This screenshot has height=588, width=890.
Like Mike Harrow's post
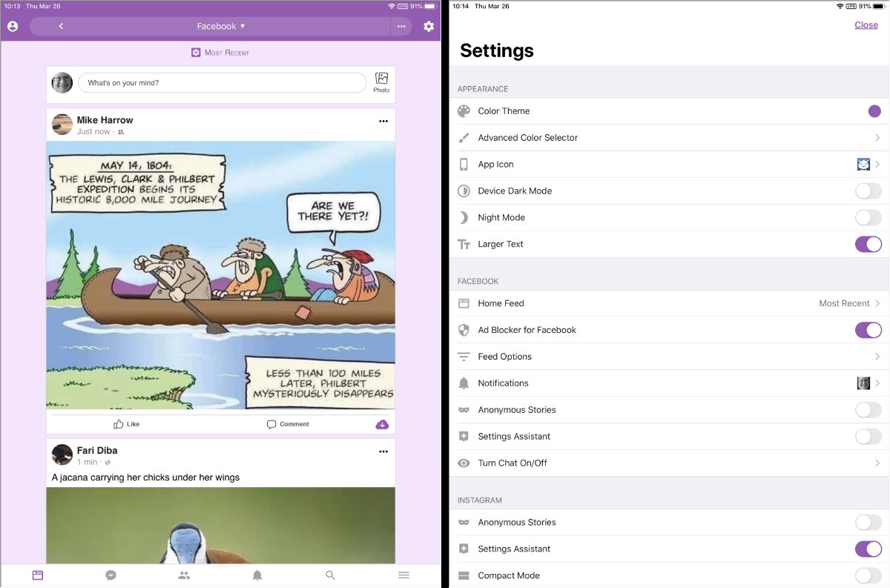click(x=126, y=424)
